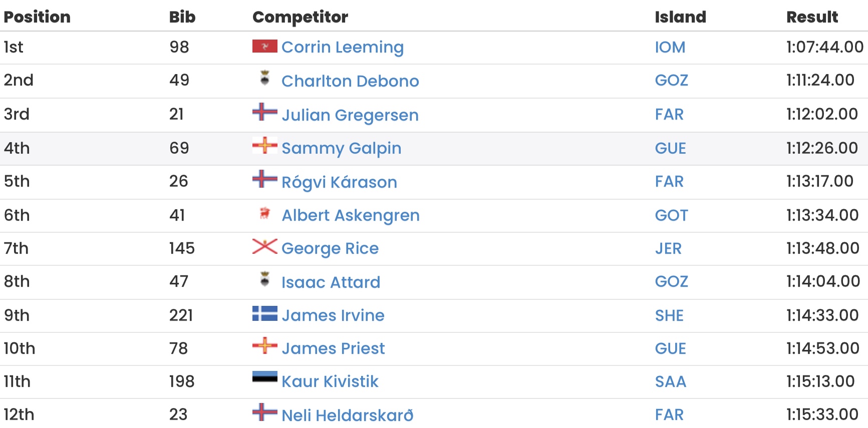Open Corrin Leeming's competitor profile
Screen dimensions: 868x428
(x=343, y=47)
